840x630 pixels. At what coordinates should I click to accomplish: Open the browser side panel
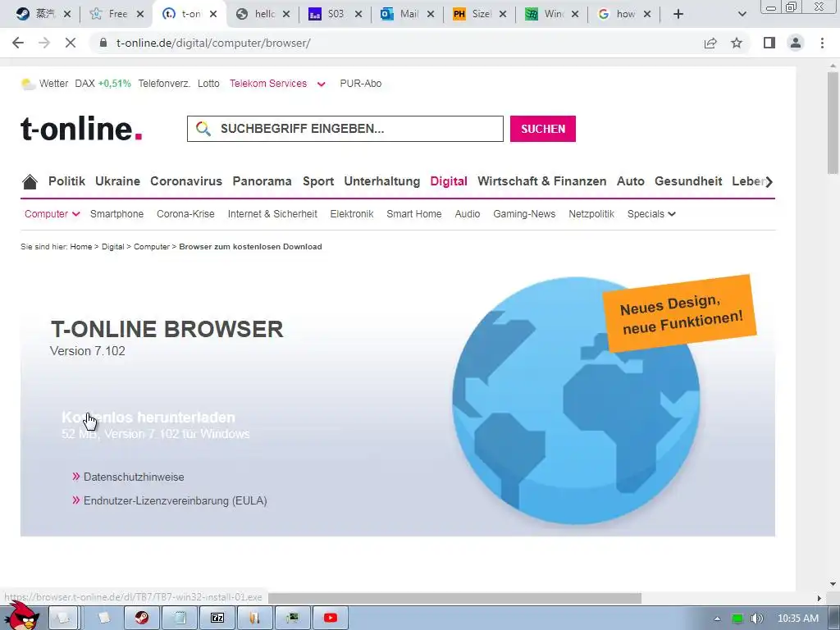coord(769,43)
